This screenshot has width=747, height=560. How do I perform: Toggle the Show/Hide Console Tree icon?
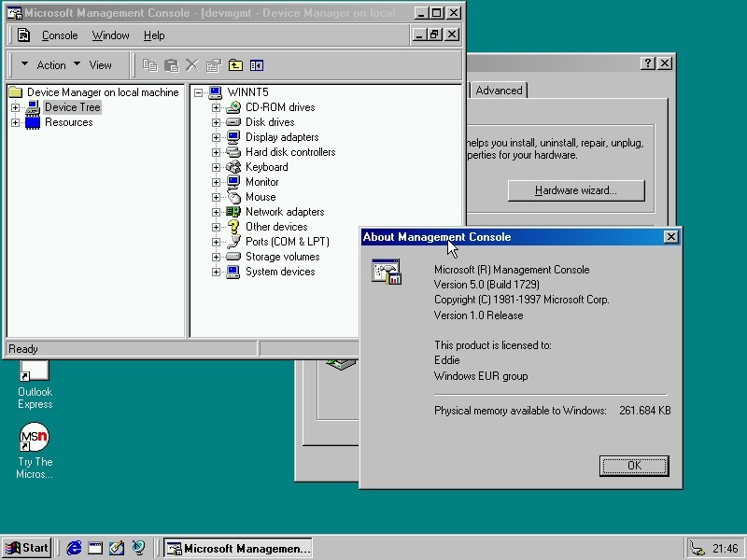tap(257, 65)
